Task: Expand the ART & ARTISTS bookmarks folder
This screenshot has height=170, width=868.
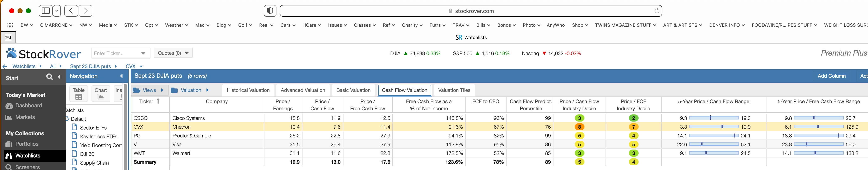Action: (x=682, y=25)
